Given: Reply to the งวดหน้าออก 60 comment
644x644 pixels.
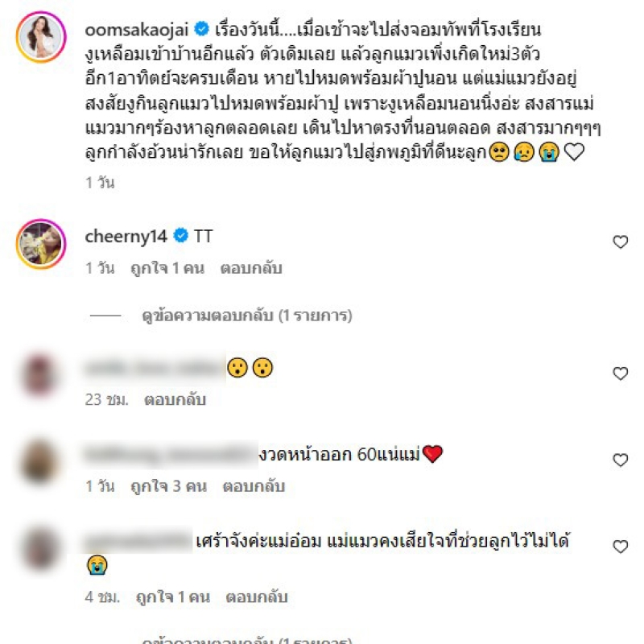Looking at the screenshot, I should [254, 486].
